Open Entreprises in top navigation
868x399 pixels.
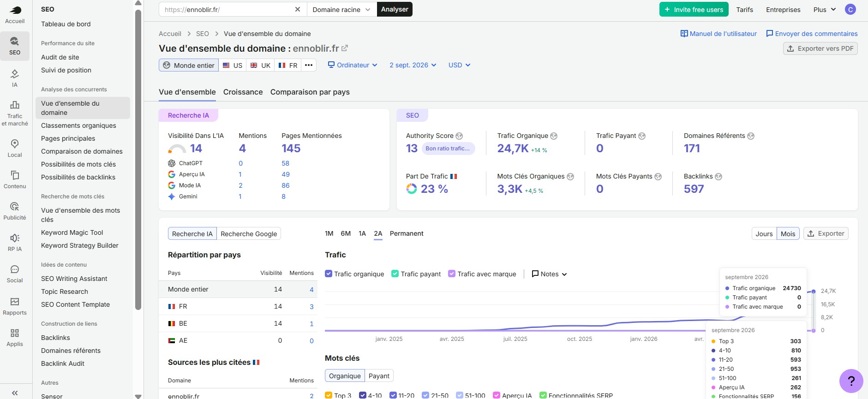click(783, 10)
